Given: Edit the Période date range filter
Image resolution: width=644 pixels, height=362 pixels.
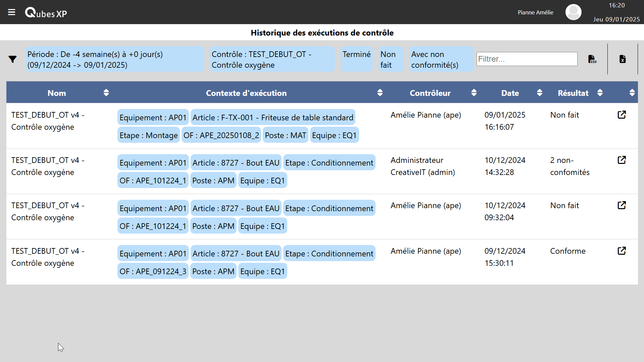Looking at the screenshot, I should pyautogui.click(x=114, y=59).
